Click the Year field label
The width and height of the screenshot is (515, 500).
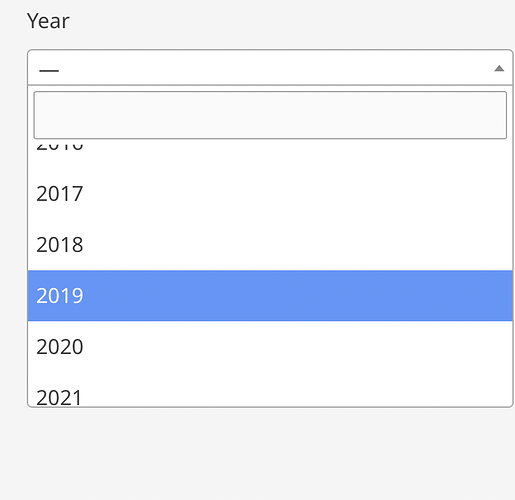point(48,21)
